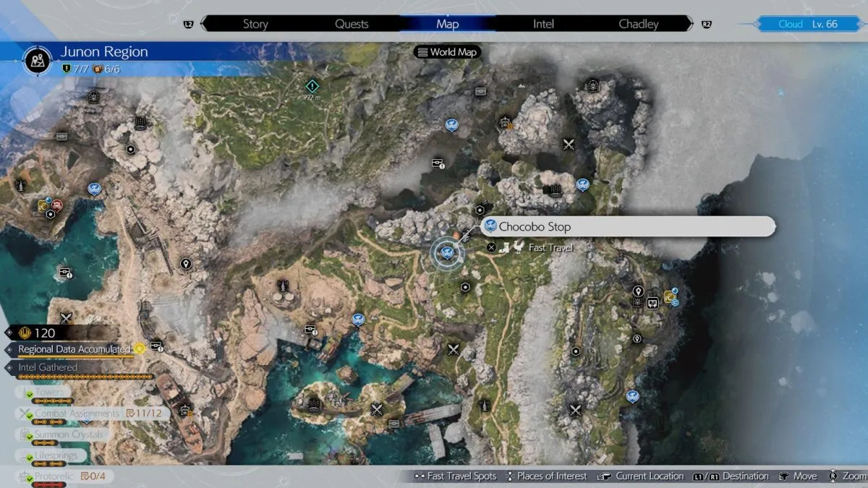
Task: Click the World Map list icon
Action: pyautogui.click(x=422, y=52)
